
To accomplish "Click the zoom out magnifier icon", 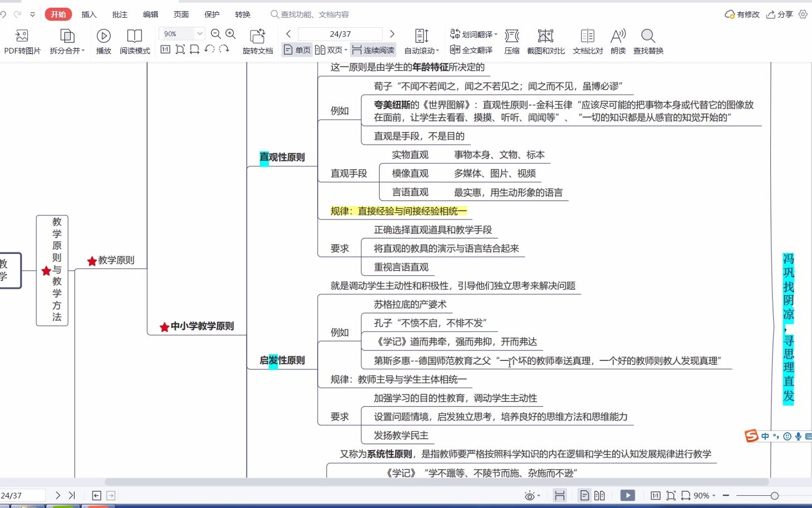I will [216, 34].
